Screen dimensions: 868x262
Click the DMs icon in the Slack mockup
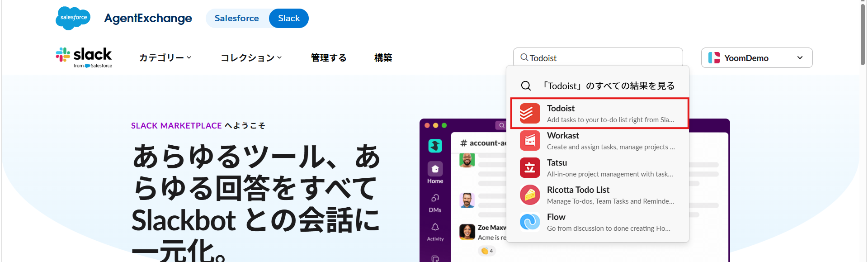click(435, 198)
